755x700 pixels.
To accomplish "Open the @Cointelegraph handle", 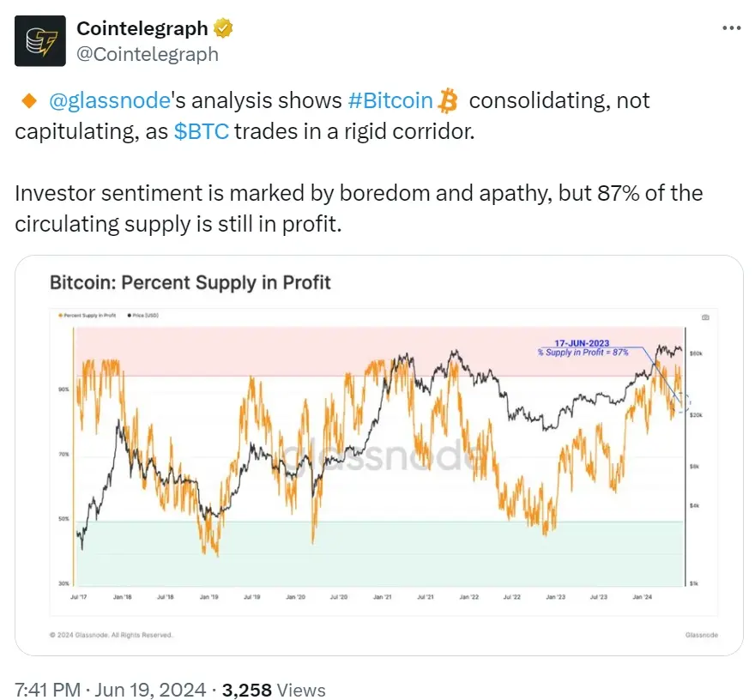I will pyautogui.click(x=148, y=54).
